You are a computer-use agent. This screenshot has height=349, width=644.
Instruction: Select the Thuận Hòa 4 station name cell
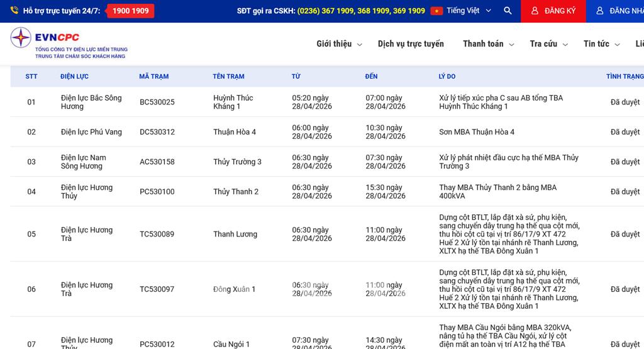pos(235,132)
